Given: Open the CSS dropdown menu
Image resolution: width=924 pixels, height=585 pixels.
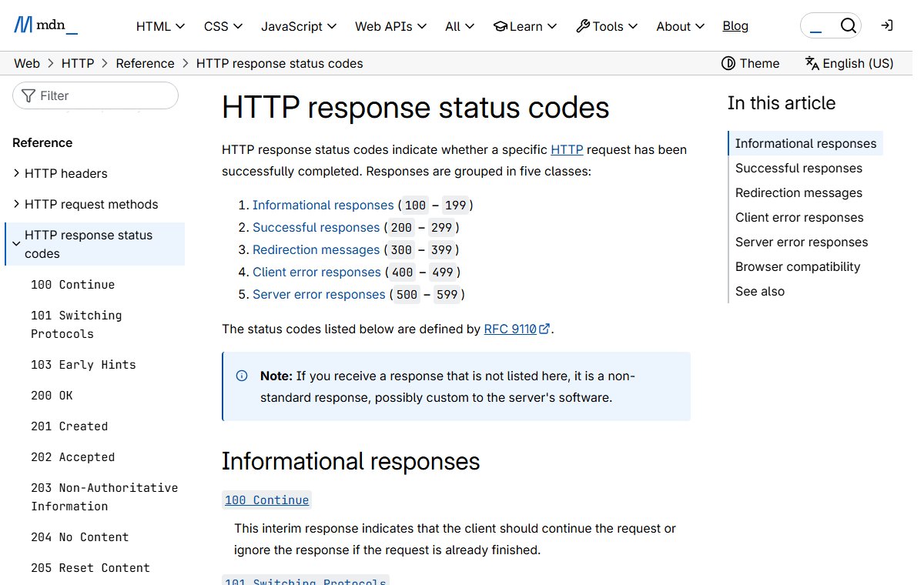Looking at the screenshot, I should (223, 26).
